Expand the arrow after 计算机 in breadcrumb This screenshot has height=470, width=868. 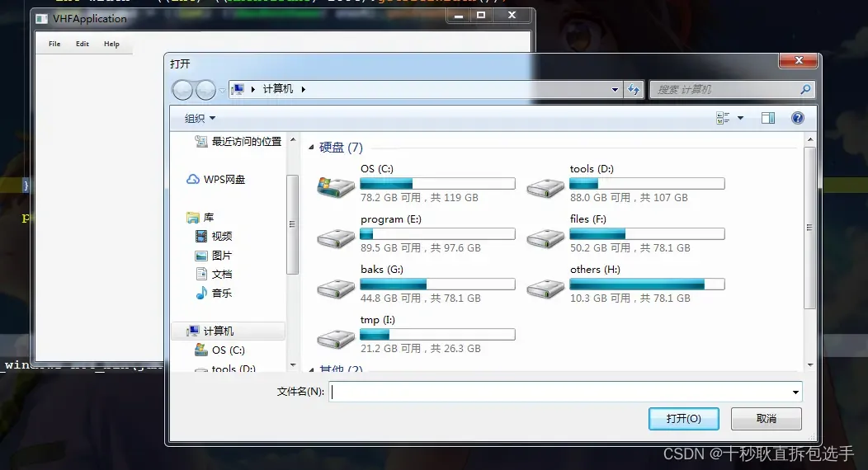304,89
